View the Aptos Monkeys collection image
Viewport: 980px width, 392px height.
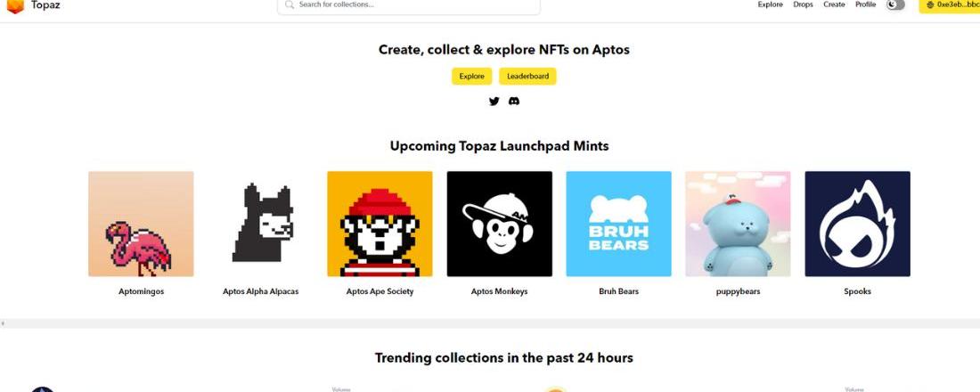[x=499, y=224]
